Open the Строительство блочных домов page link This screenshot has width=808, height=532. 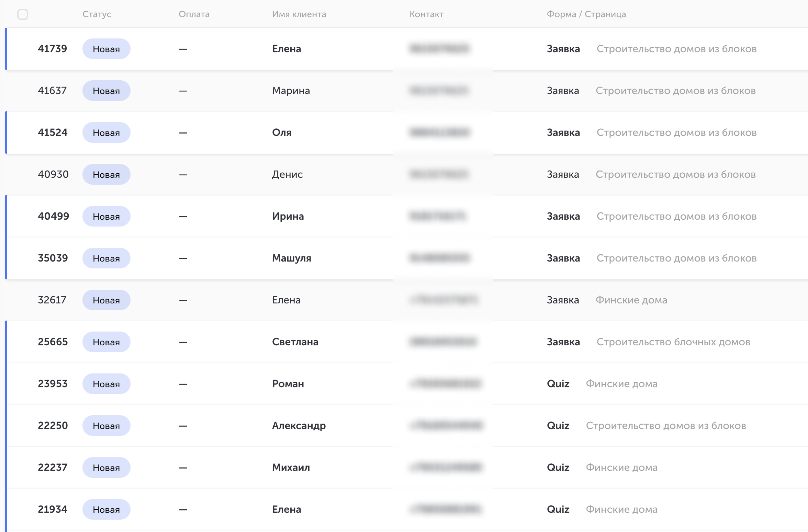coord(673,342)
